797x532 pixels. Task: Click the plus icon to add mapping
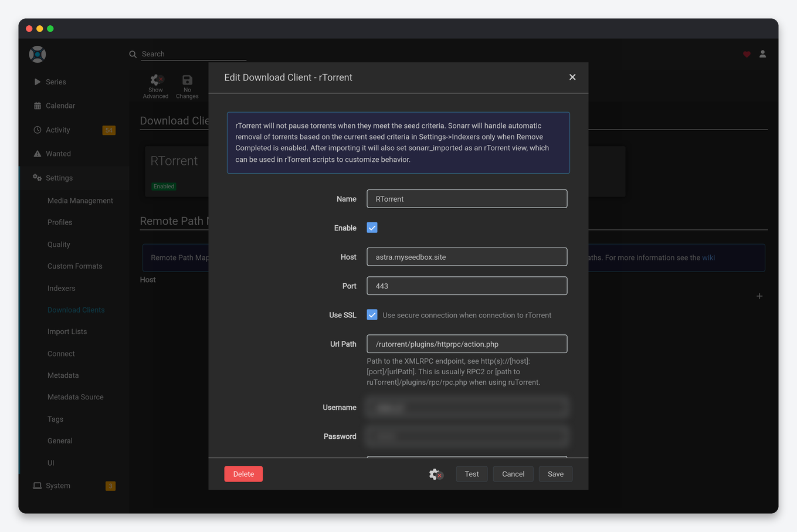[759, 296]
